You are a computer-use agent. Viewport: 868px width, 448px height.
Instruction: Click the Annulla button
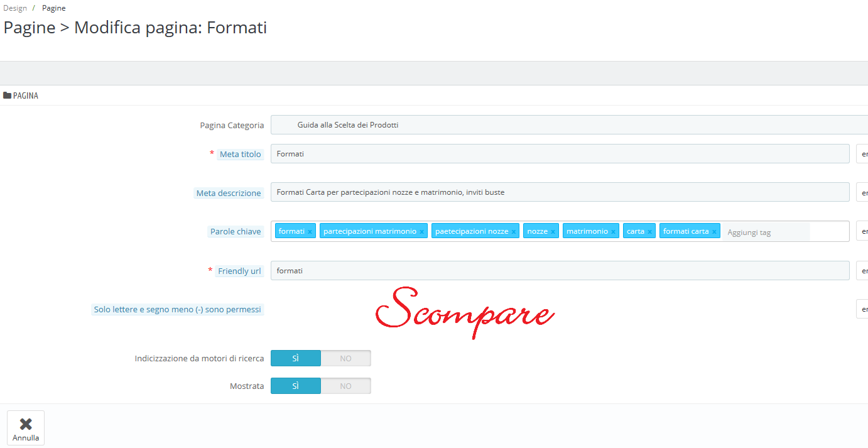click(x=26, y=428)
